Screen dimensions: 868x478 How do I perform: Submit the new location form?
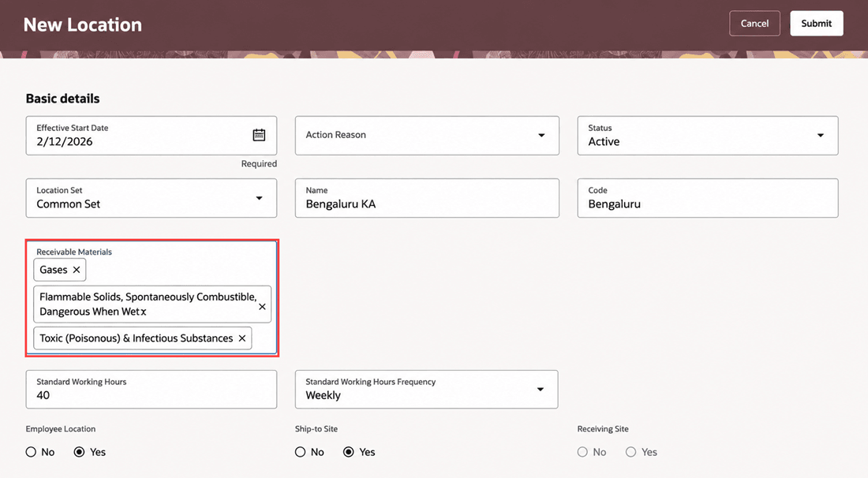point(817,23)
